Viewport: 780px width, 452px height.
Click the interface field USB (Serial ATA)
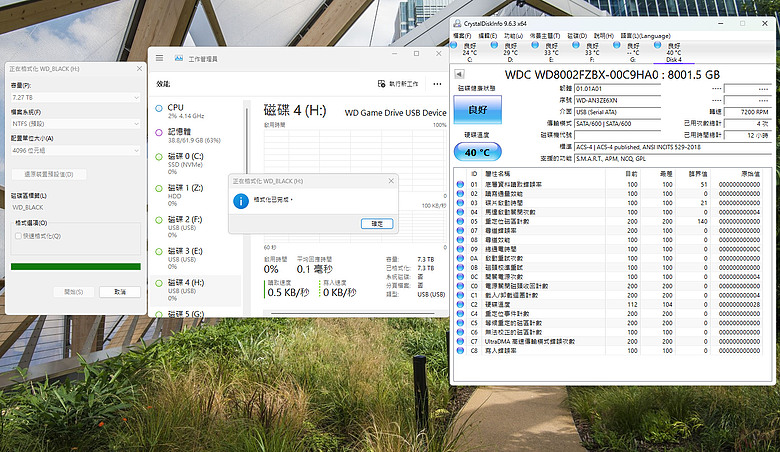[x=617, y=112]
